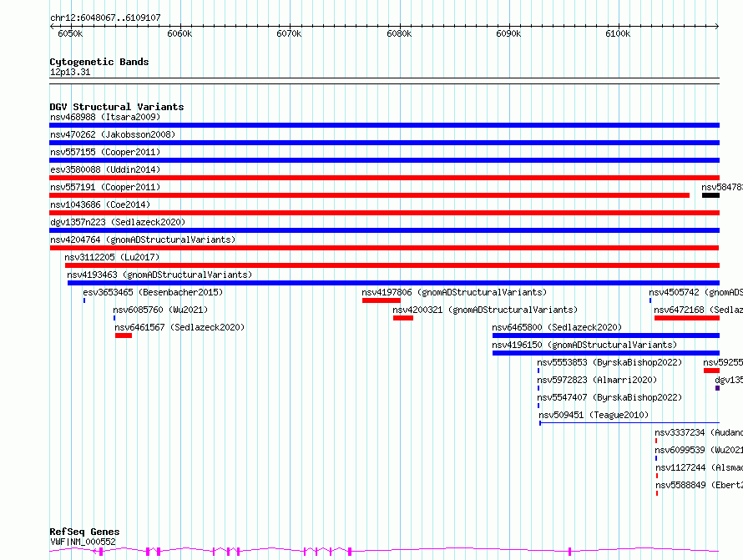743x560 pixels.
Task: Select the blue bar under nsv4196150
Action: (606, 353)
